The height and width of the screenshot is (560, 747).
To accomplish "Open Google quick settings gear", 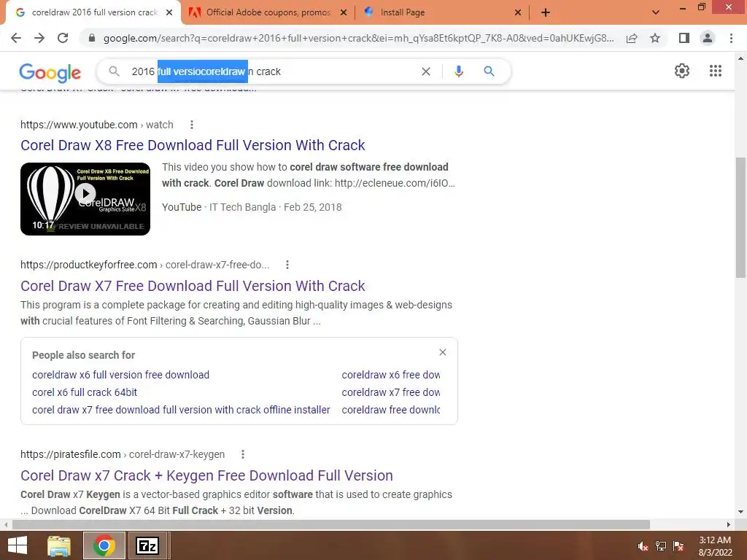I will pyautogui.click(x=682, y=71).
